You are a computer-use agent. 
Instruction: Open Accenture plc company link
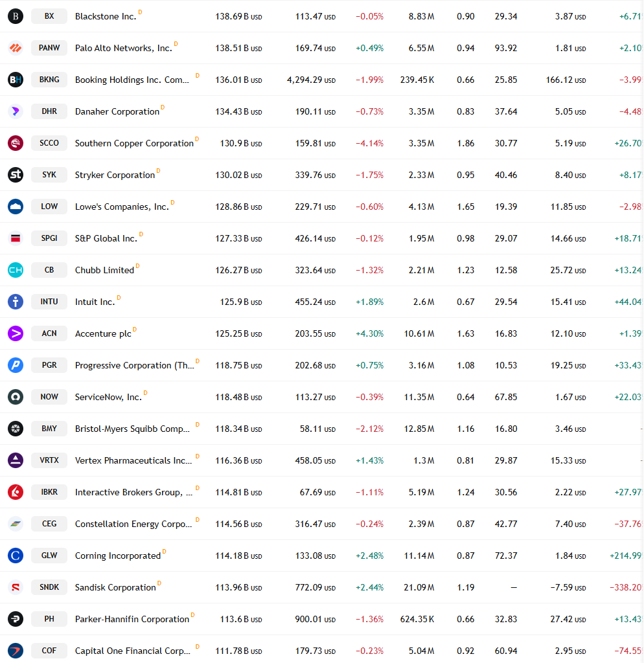[x=103, y=333]
